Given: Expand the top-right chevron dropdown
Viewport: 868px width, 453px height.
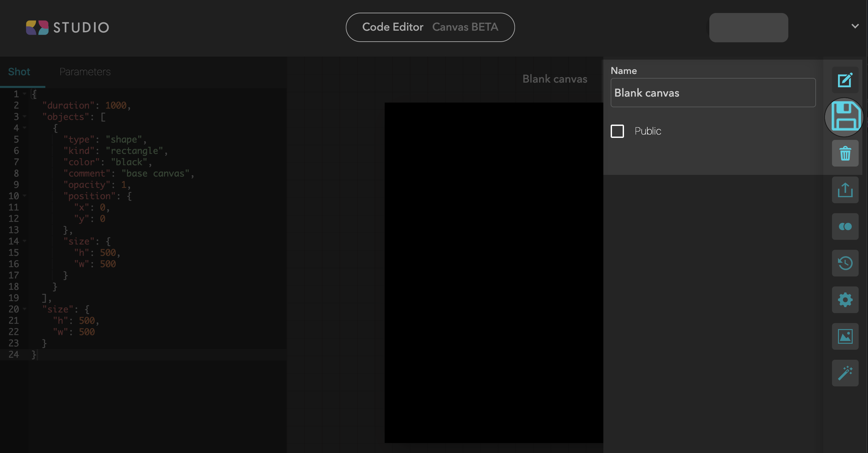Looking at the screenshot, I should point(855,26).
